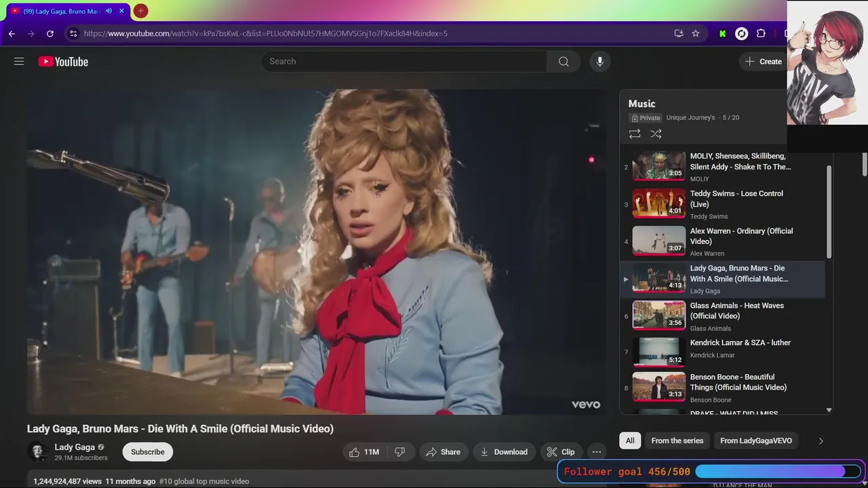Select currently playing Die With A Smile row
Screen dimensions: 868x488
pyautogui.click(x=722, y=279)
